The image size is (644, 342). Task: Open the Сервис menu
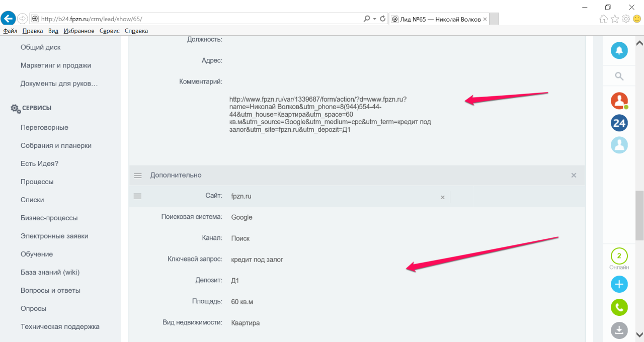click(110, 31)
